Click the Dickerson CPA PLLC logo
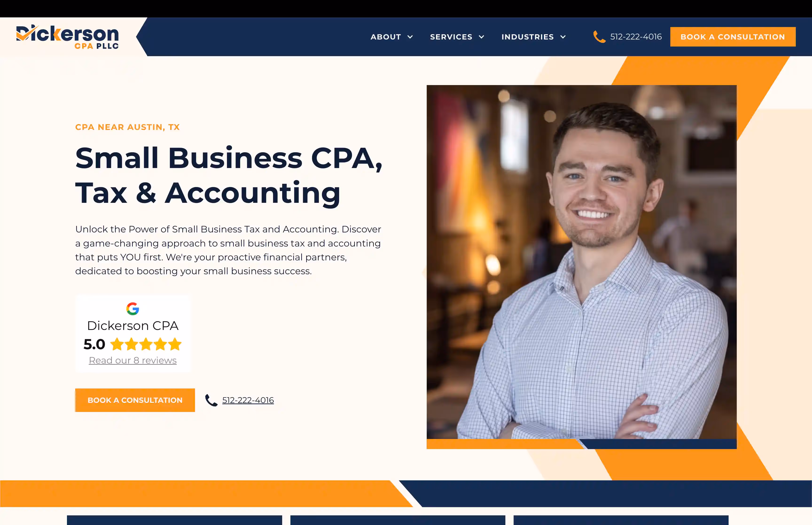Viewport: 812px width, 525px height. click(67, 37)
